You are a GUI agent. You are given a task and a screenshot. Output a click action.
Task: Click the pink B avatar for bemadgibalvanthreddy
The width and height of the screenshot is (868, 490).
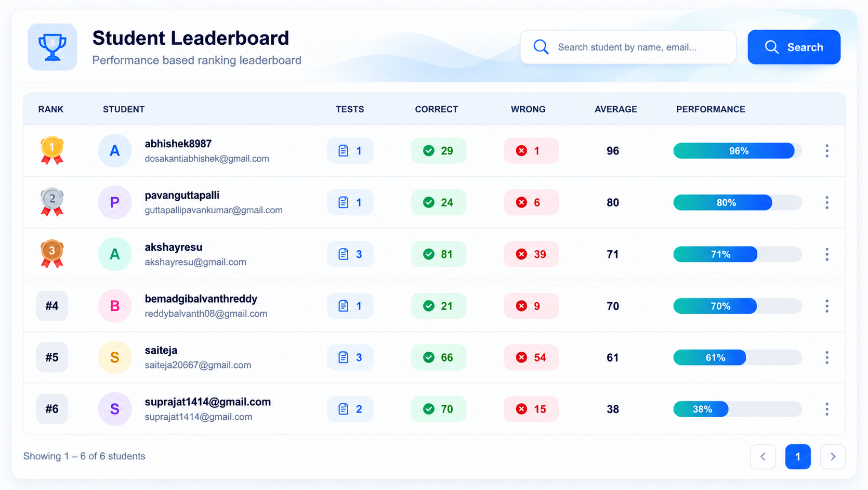[x=115, y=306]
